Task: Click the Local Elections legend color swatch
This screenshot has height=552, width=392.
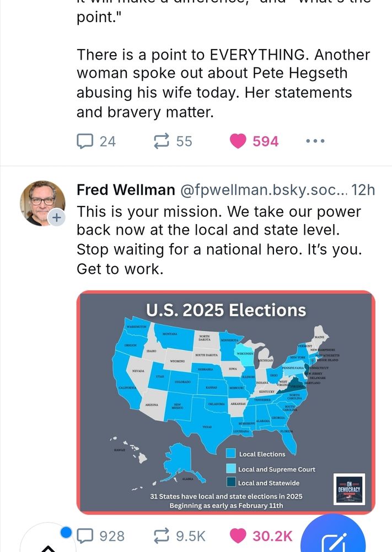Action: [x=231, y=454]
